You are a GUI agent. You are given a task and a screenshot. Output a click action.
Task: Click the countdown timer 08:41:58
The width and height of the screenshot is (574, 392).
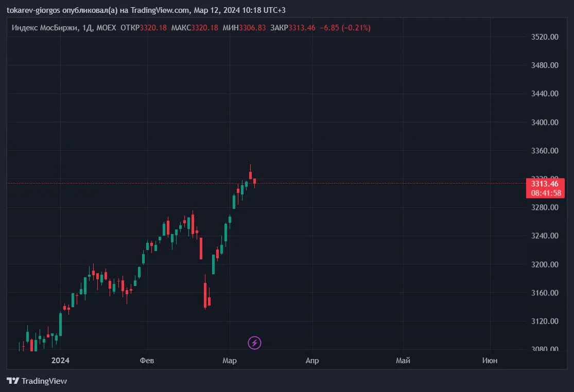pos(546,193)
